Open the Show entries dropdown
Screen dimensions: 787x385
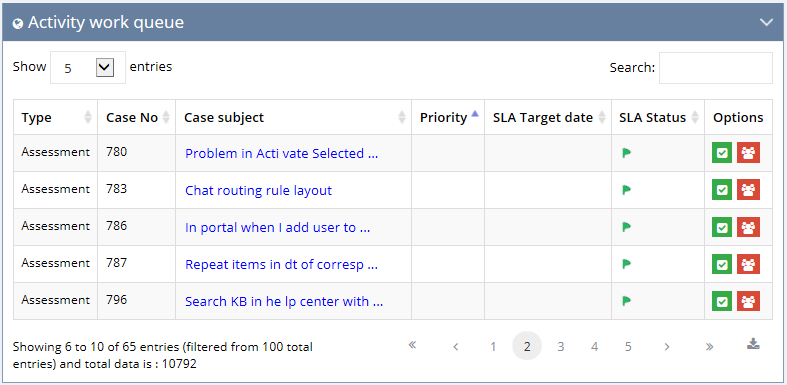pos(88,67)
